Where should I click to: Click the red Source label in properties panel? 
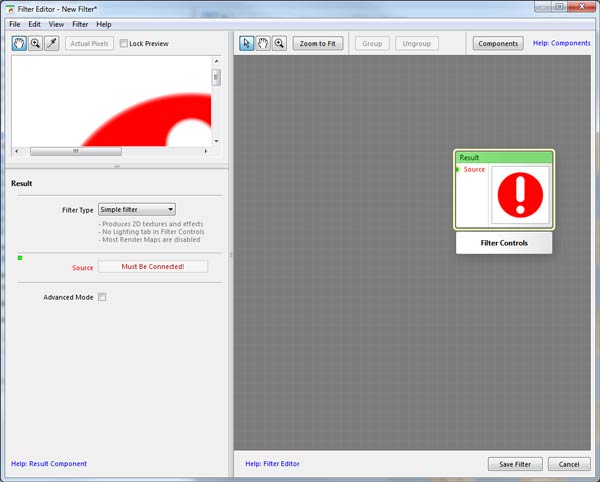click(x=83, y=268)
